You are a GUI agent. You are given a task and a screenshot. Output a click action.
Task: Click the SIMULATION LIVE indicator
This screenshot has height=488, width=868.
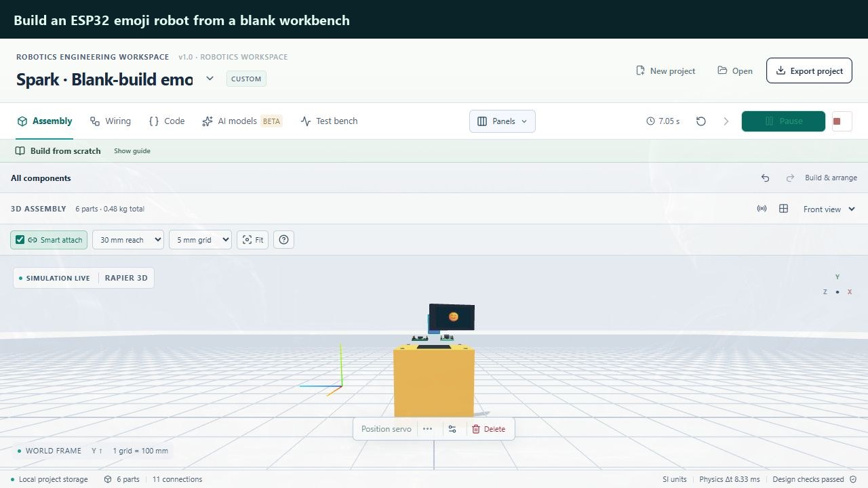pyautogui.click(x=54, y=278)
